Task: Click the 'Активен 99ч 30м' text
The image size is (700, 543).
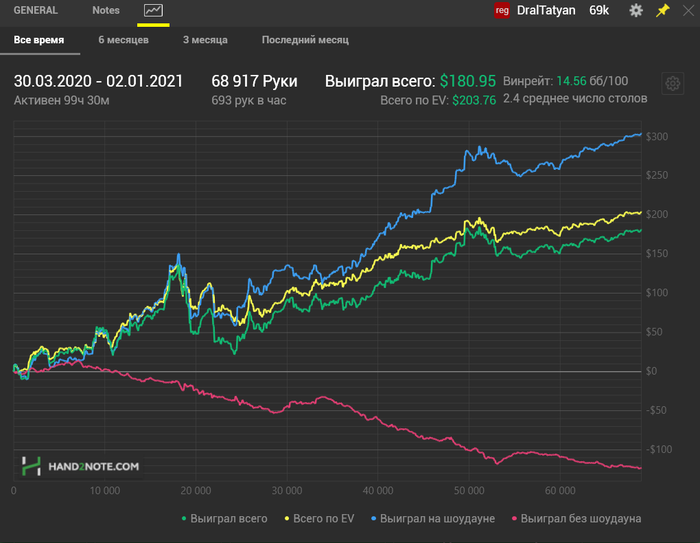Action: tap(62, 100)
